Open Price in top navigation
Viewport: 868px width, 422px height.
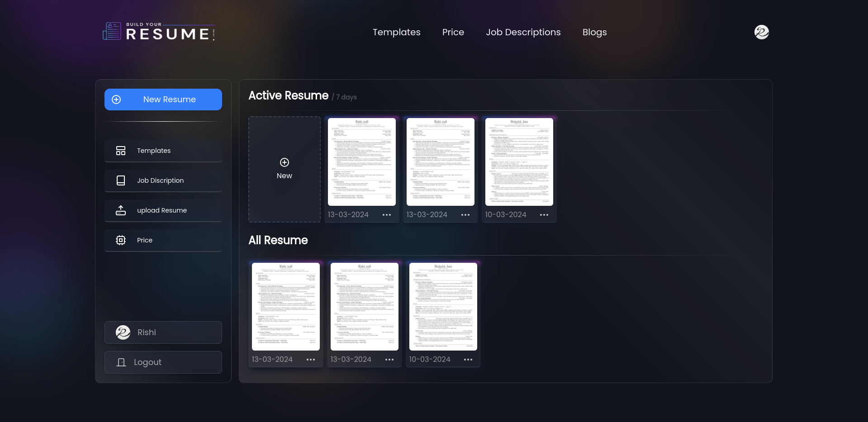coord(453,32)
